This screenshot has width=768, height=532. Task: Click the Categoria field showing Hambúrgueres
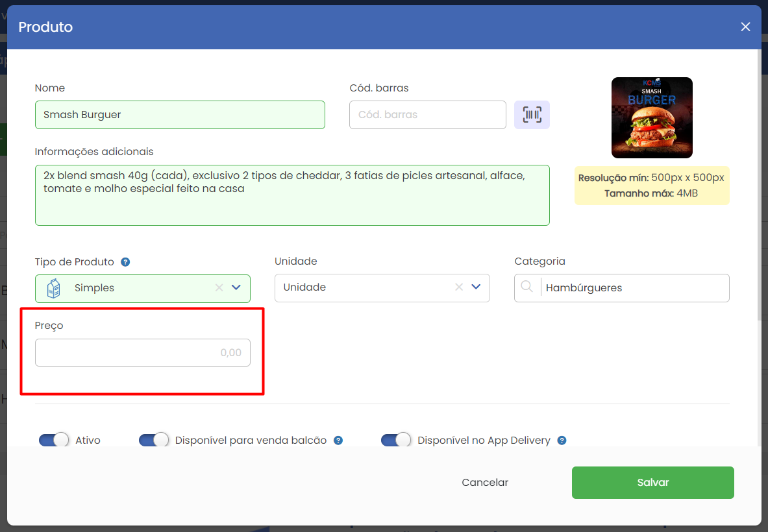click(621, 288)
